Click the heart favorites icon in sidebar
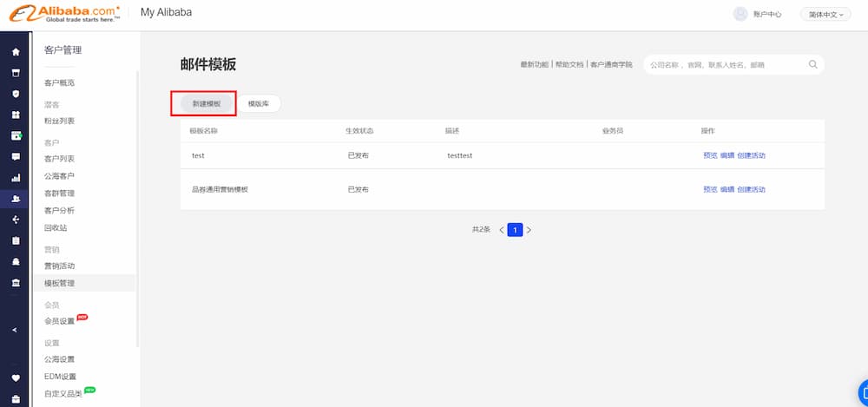Screen dimensions: 868x407 click(x=16, y=377)
